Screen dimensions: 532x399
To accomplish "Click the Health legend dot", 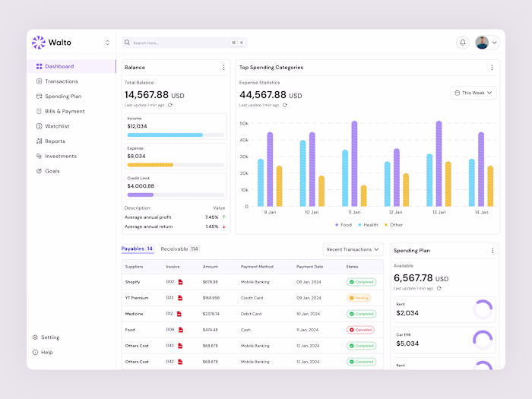I will coord(359,225).
